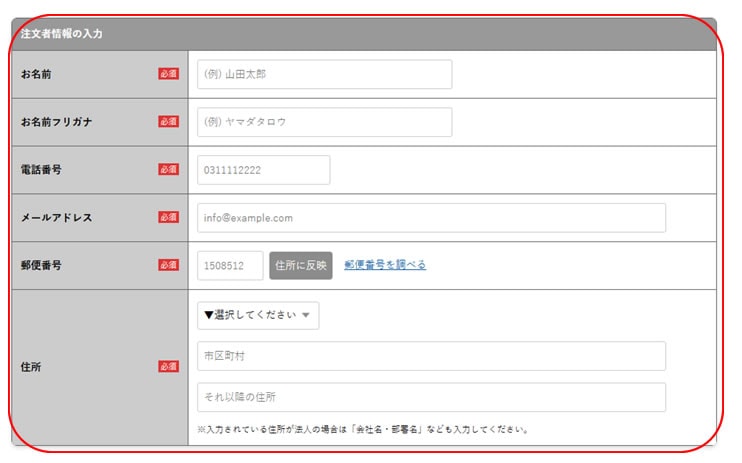Click the 電話番号 phone number field
This screenshot has width=742, height=463.
click(263, 170)
